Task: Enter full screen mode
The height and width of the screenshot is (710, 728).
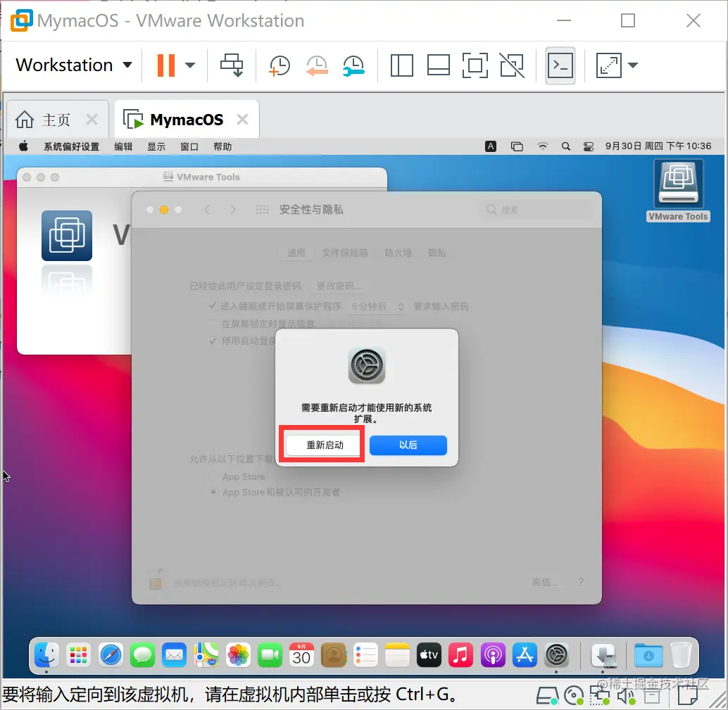Action: 475,65
